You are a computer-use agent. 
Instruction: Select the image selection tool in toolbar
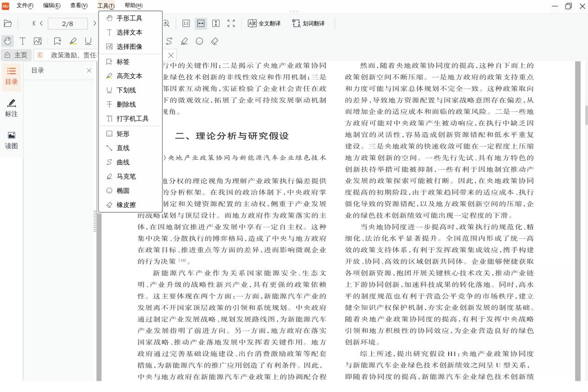coord(38,41)
